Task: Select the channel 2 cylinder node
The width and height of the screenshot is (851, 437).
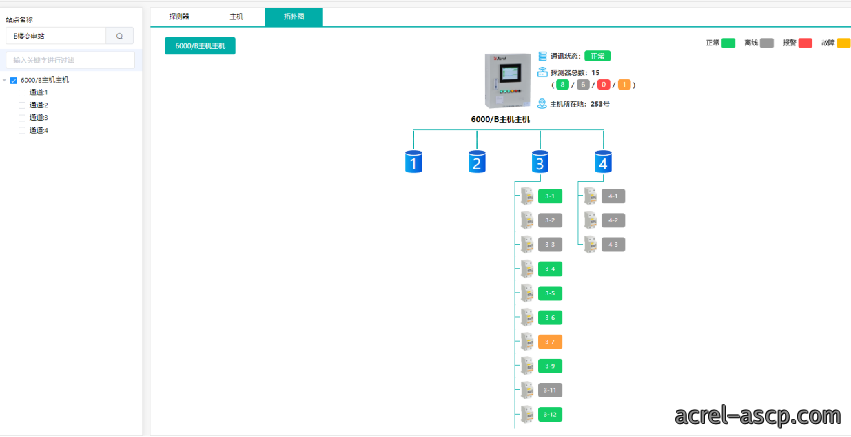Action: [477, 162]
